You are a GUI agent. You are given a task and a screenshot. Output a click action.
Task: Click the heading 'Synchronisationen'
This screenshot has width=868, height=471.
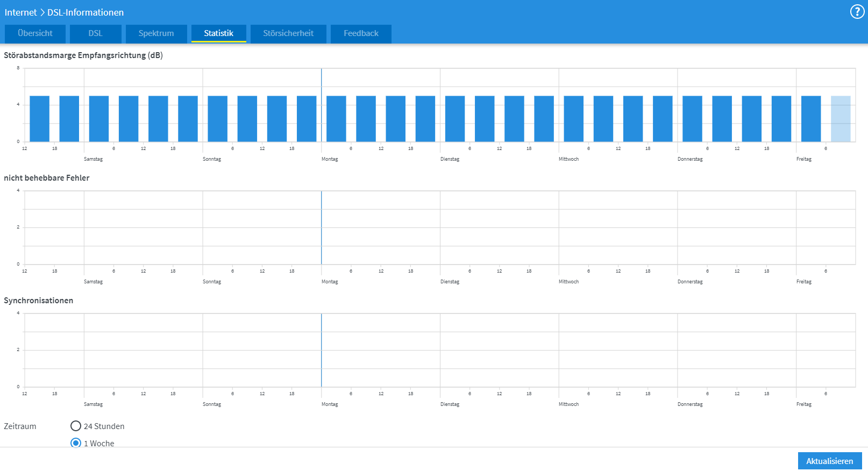39,301
